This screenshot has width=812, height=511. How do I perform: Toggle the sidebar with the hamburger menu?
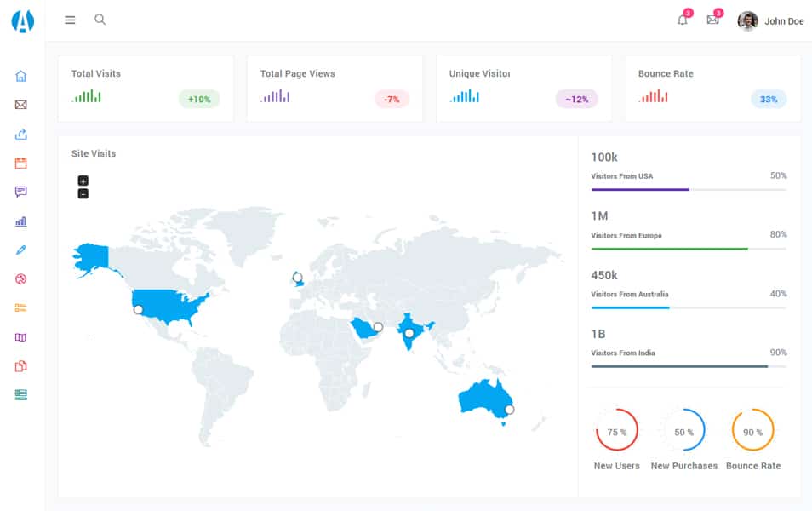pyautogui.click(x=70, y=20)
